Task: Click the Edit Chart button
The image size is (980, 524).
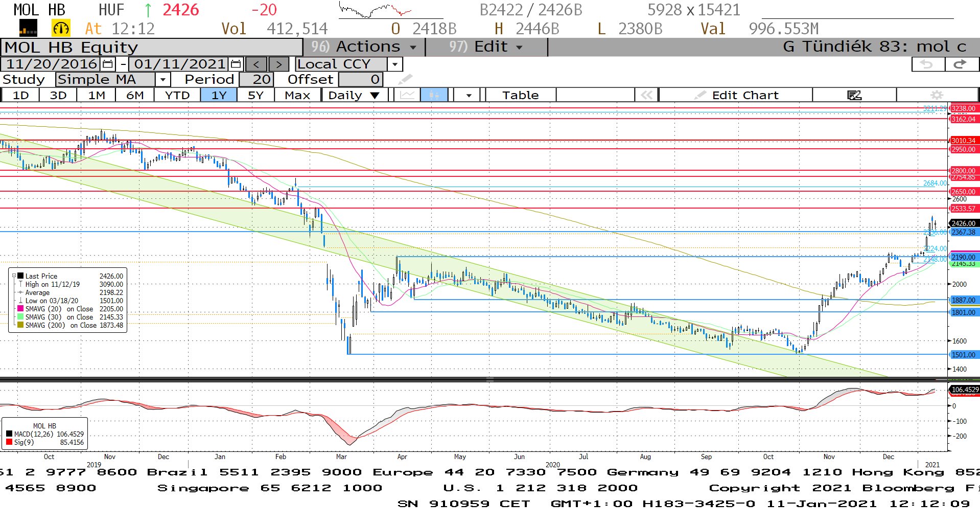Action: click(736, 95)
